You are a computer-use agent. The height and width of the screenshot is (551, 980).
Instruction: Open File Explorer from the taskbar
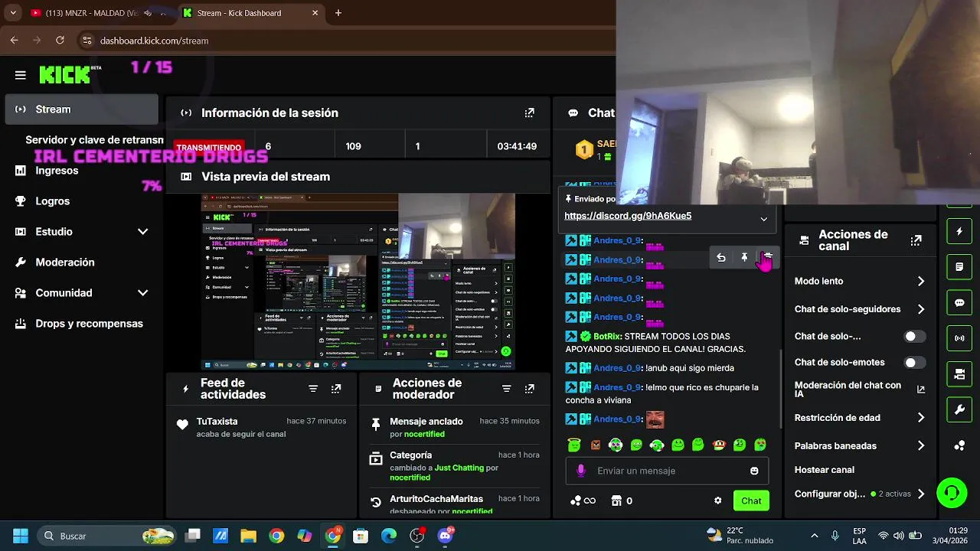click(248, 536)
